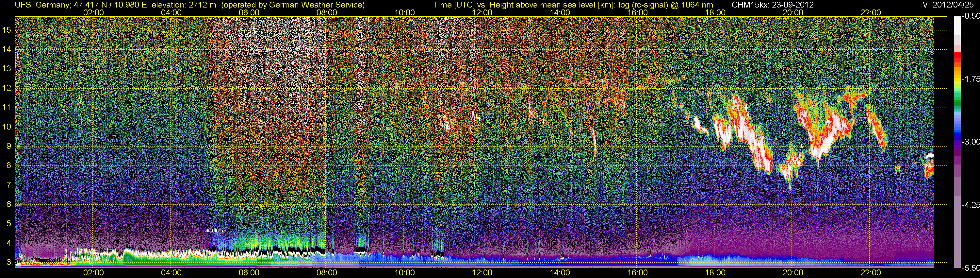The height and width of the screenshot is (278, 980).
Task: Click the 15 km height axis label
Action: click(8, 30)
